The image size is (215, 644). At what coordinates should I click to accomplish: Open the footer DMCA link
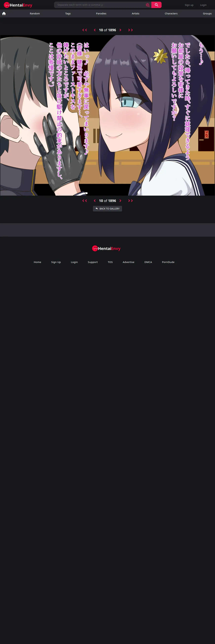[x=148, y=262]
